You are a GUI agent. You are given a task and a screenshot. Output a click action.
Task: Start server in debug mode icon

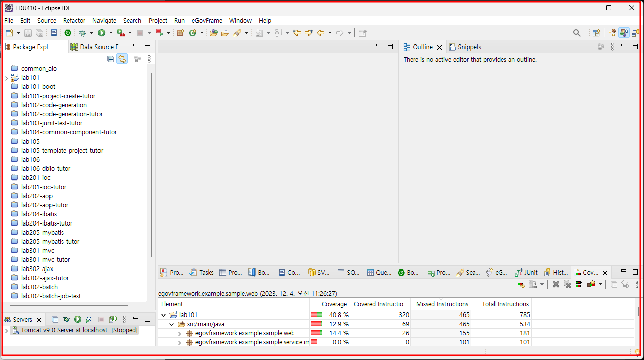pos(66,319)
